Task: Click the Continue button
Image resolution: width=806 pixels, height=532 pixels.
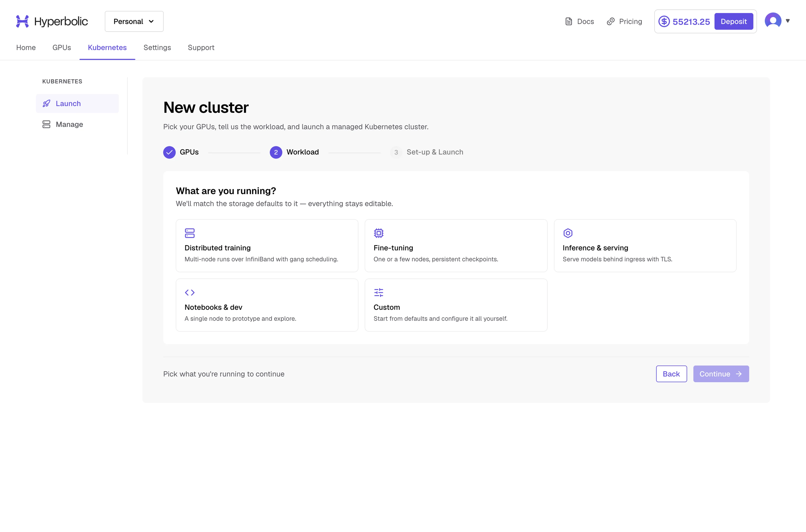Action: 721,374
